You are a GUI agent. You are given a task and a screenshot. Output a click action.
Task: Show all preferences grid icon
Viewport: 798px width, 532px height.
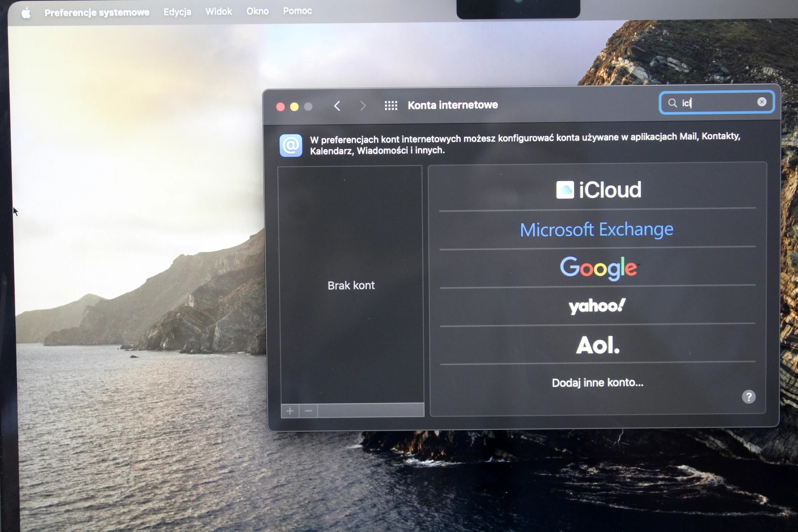pyautogui.click(x=391, y=106)
